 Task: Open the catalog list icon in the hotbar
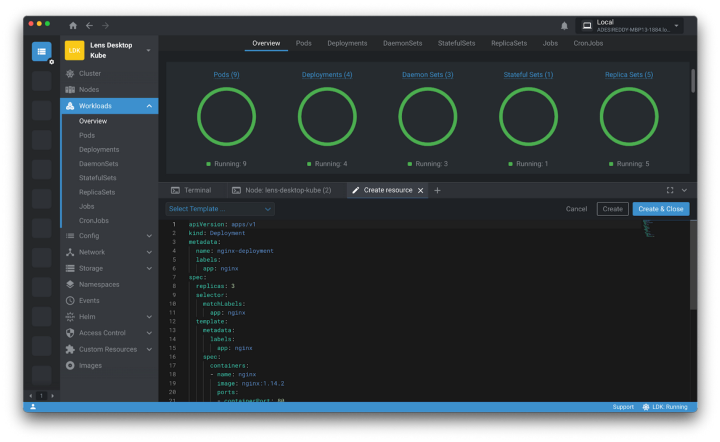coord(41,51)
